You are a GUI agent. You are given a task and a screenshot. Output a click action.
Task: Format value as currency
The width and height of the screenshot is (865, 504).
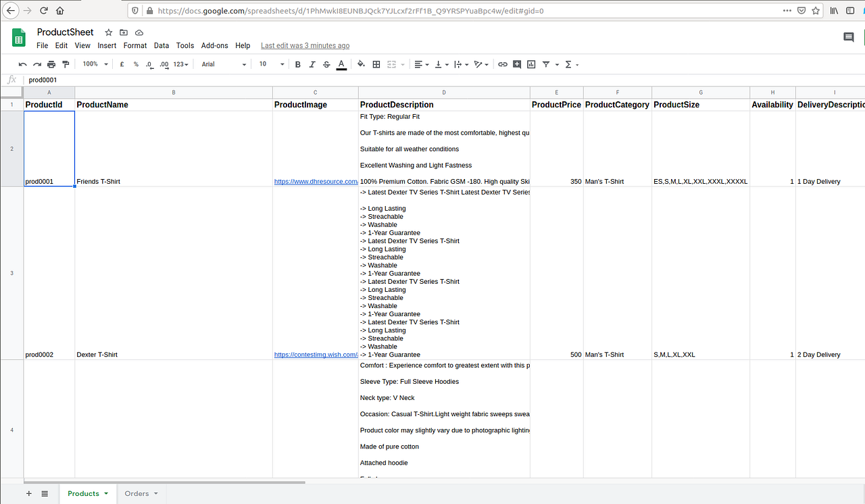[x=121, y=64]
